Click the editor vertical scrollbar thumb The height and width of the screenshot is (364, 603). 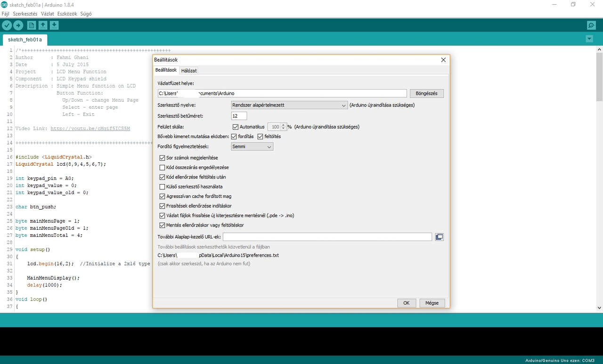599,77
